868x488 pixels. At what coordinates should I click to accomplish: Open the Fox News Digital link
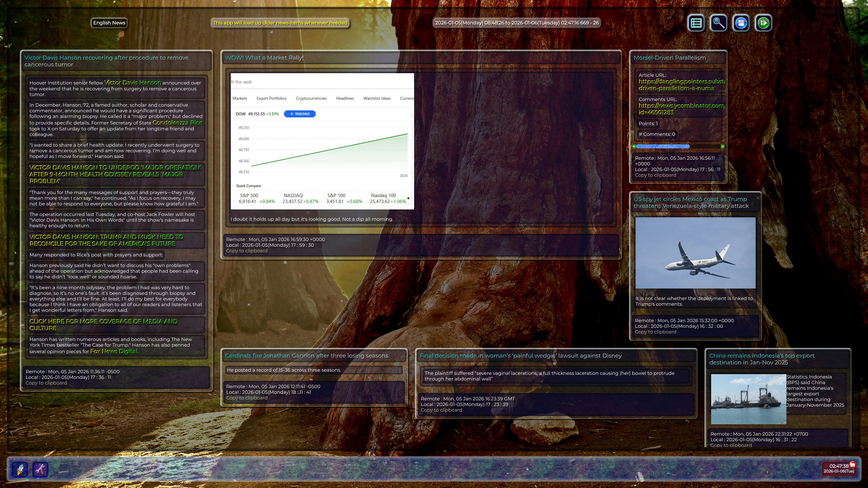[x=114, y=351]
